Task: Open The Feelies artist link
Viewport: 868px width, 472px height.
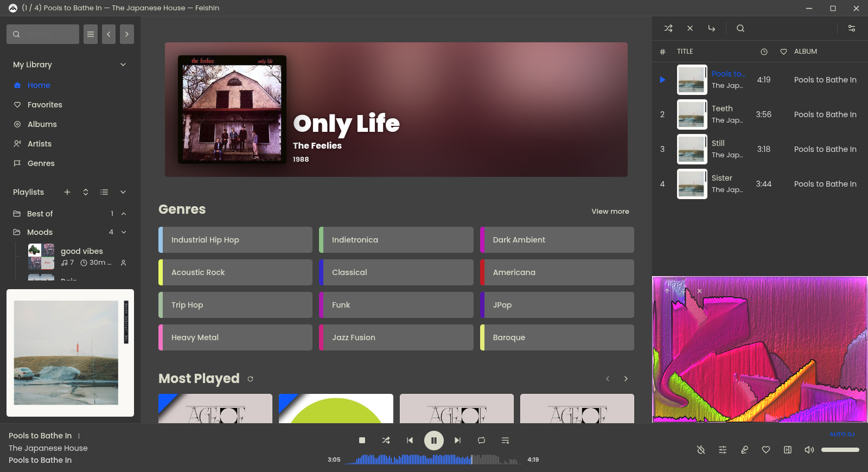Action: pyautogui.click(x=317, y=145)
